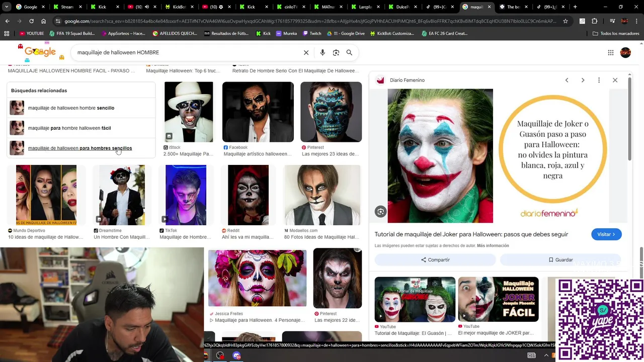Click the Compartir button
The height and width of the screenshot is (362, 644).
click(x=435, y=260)
